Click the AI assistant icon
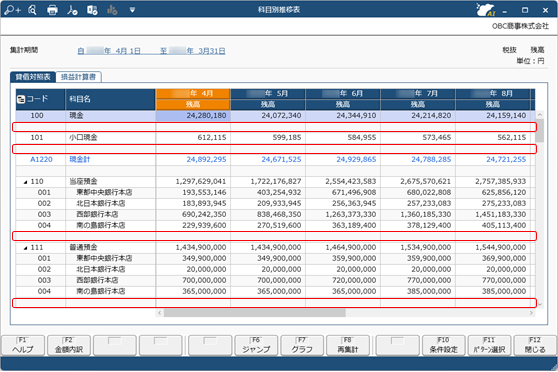This screenshot has height=372, width=558. click(486, 10)
